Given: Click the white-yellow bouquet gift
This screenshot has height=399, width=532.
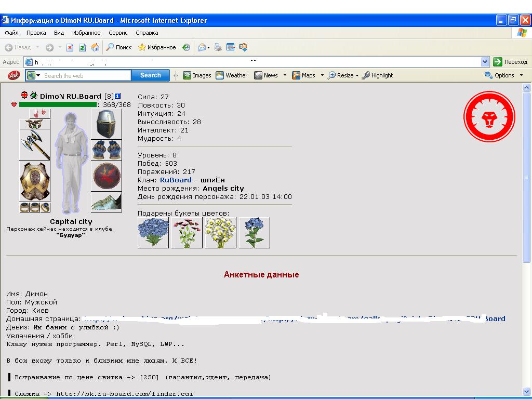Looking at the screenshot, I should point(220,233).
